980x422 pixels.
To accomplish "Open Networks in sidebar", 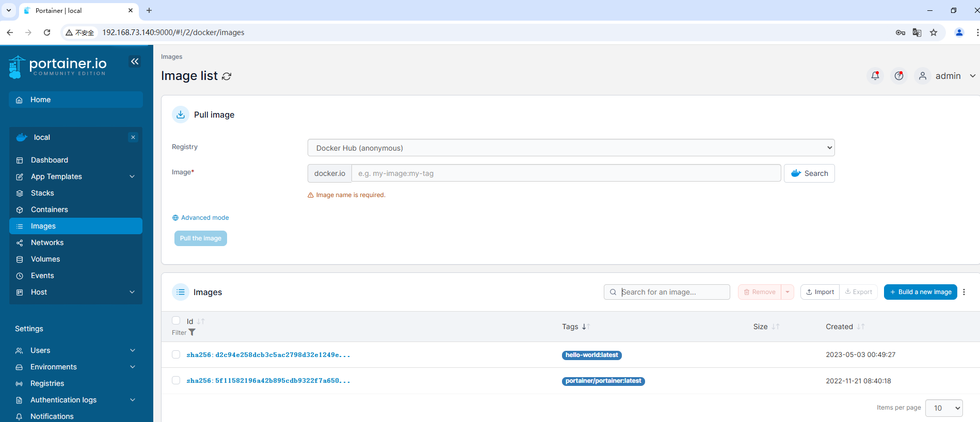I will point(76,242).
